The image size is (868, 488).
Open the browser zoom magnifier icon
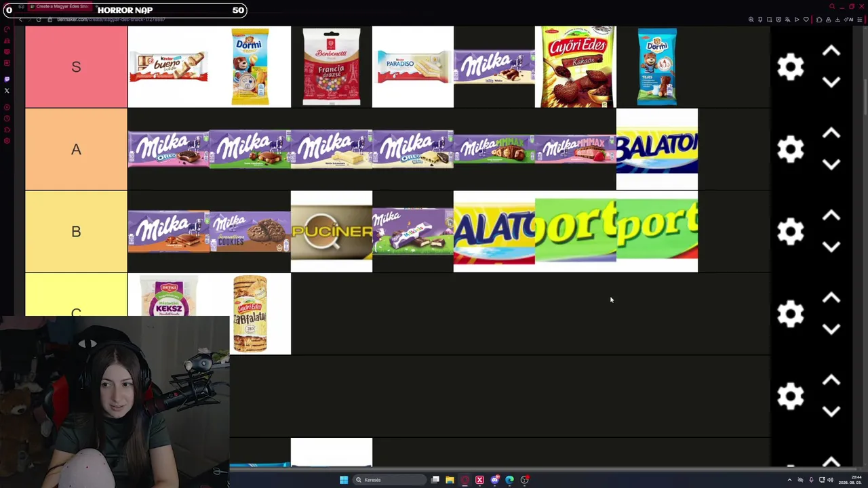(751, 20)
